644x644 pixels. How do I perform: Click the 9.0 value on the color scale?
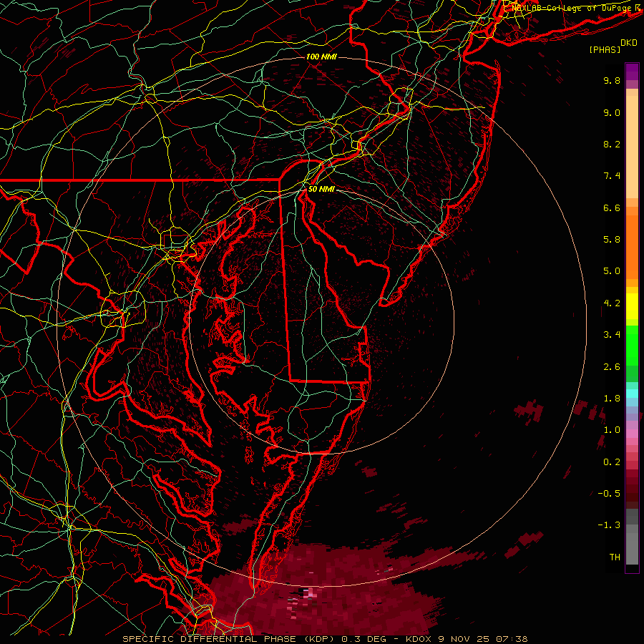coord(612,112)
